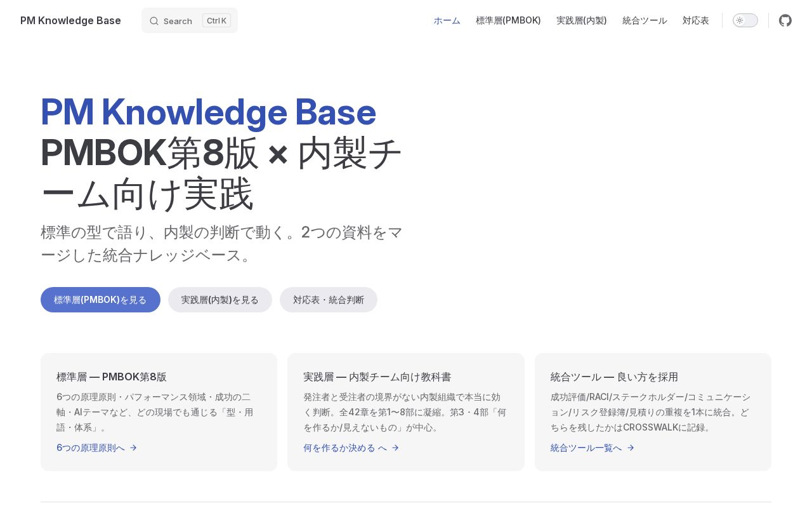Image resolution: width=812 pixels, height=508 pixels.
Task: Click the arrow icon after 統合ツール一覧へ
Action: coord(631,448)
